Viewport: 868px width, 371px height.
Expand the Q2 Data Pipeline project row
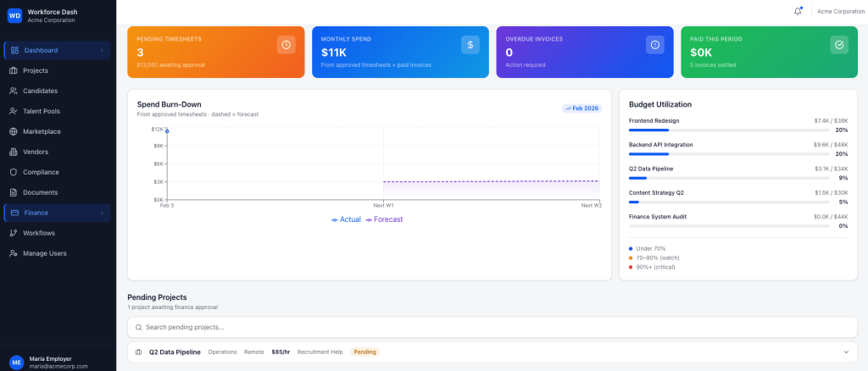click(x=845, y=352)
